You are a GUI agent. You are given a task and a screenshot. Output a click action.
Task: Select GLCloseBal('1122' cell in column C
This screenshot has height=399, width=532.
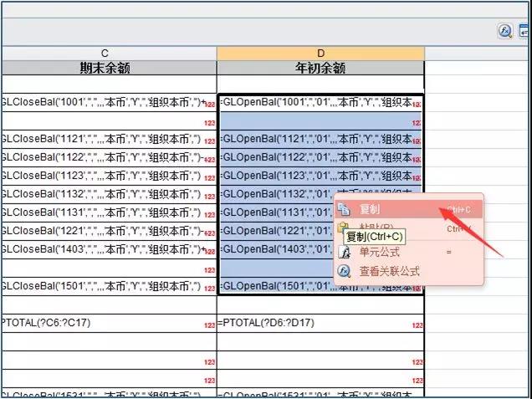pyautogui.click(x=110, y=157)
